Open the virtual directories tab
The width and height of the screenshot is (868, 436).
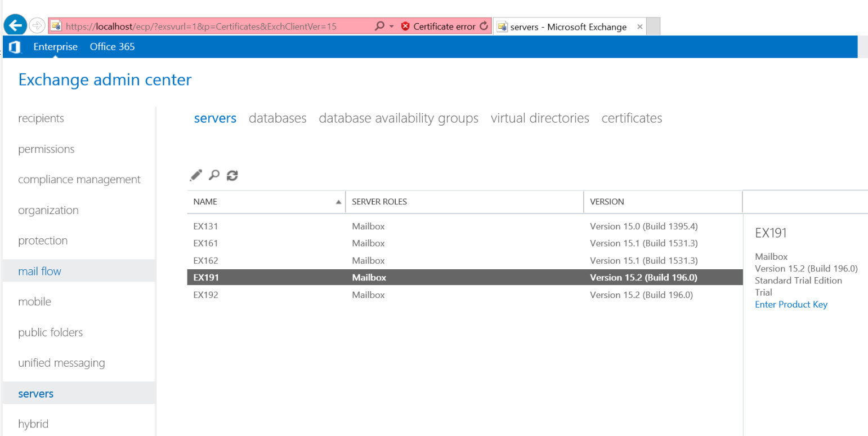(x=540, y=118)
